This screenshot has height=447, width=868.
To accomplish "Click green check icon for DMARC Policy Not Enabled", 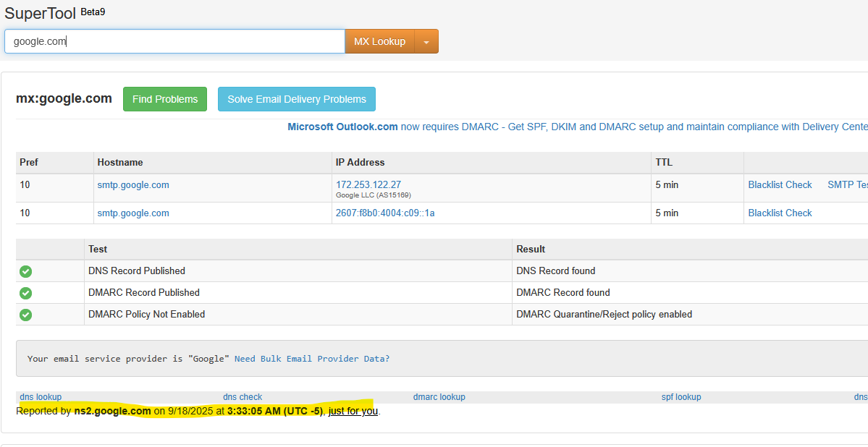I will 25,315.
